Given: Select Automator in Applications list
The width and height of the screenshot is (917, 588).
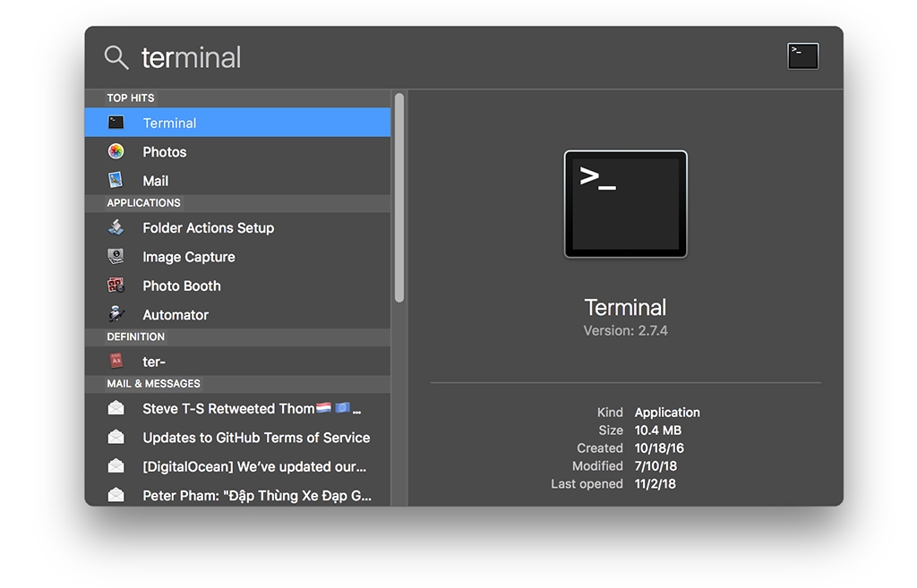Looking at the screenshot, I should pyautogui.click(x=237, y=314).
